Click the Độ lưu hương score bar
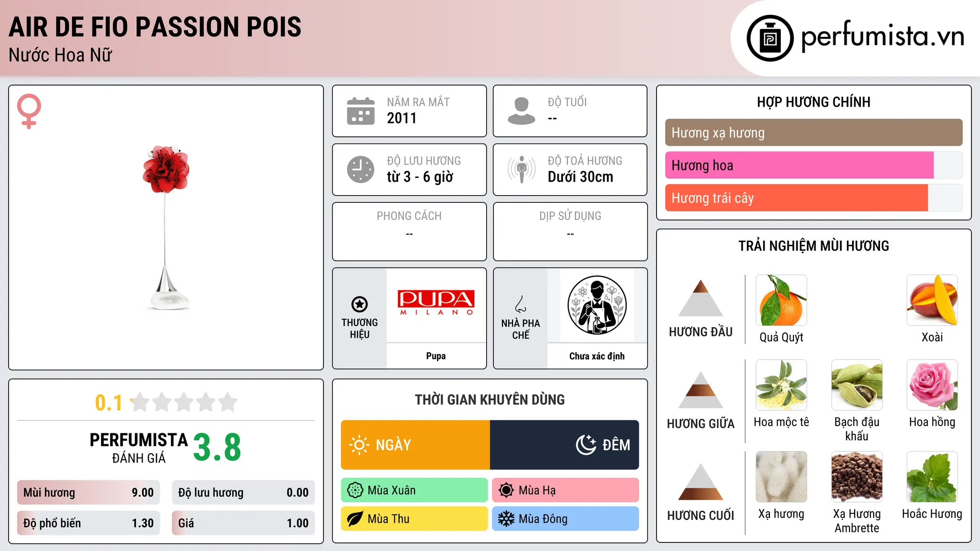Viewport: 980px width, 551px height. coord(244,493)
